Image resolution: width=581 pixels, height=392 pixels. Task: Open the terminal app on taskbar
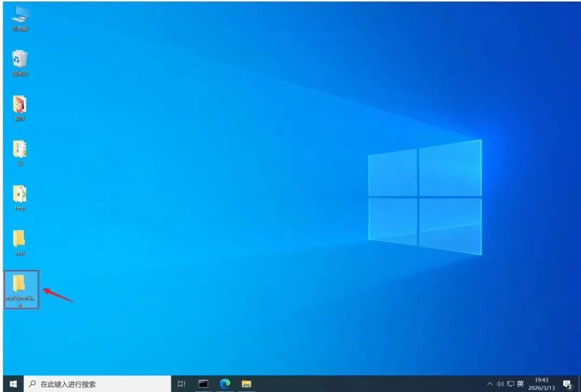pos(203,384)
